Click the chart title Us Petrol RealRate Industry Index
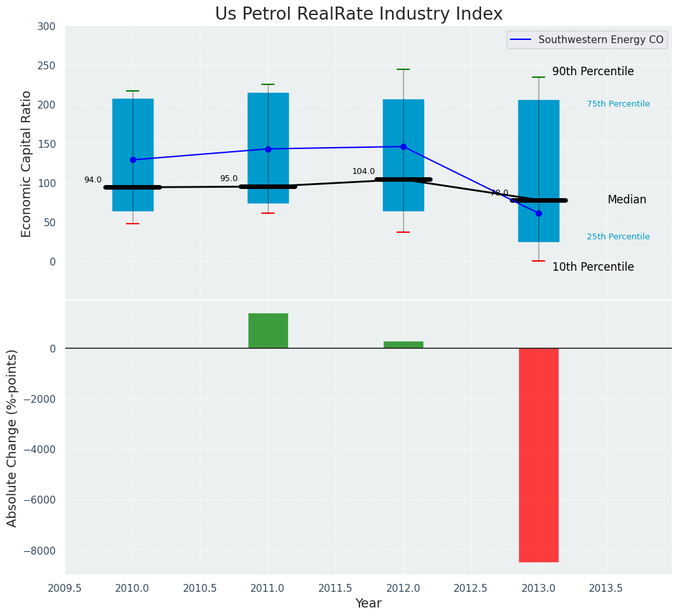The image size is (679, 616). point(359,14)
